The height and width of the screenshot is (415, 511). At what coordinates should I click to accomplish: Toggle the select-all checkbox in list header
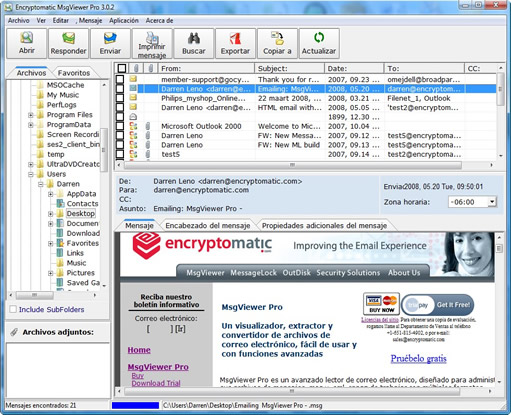click(122, 68)
